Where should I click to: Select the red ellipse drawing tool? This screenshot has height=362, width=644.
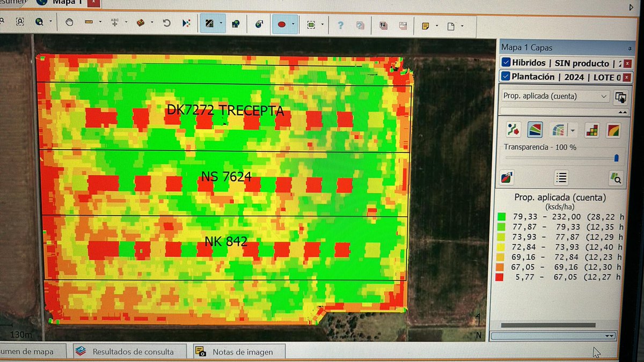(281, 24)
